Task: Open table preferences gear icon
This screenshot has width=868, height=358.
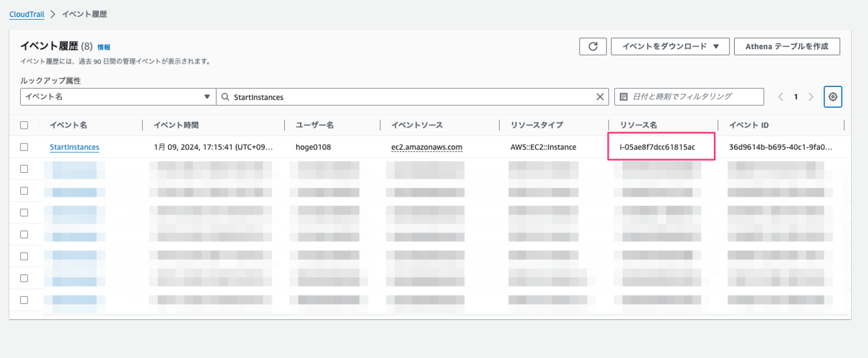Action: click(832, 97)
